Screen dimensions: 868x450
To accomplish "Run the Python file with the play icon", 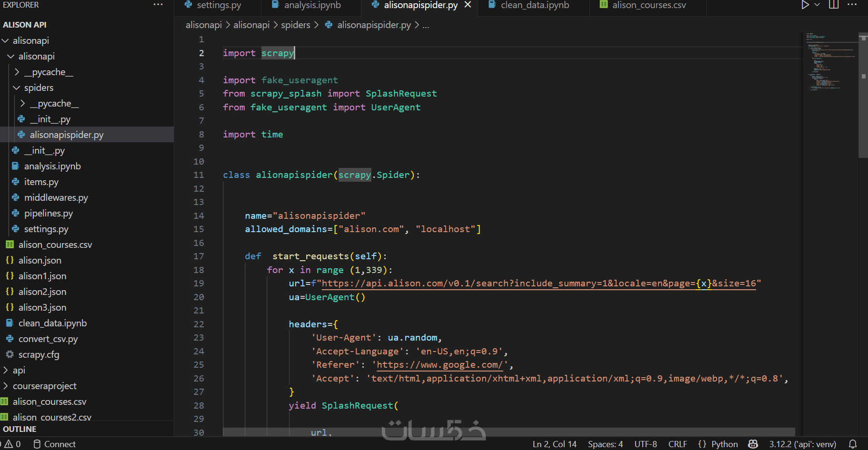I will [x=805, y=5].
